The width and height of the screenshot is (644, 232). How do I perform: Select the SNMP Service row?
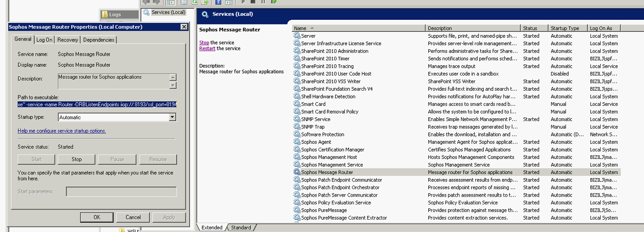457,119
